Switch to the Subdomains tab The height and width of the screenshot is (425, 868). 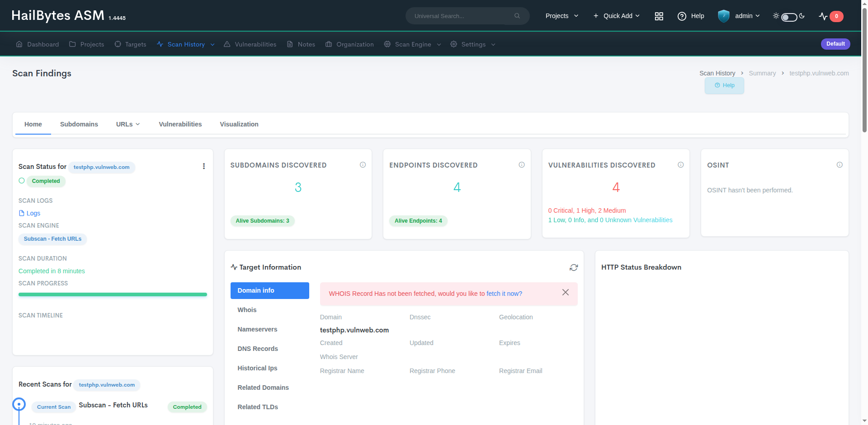79,124
